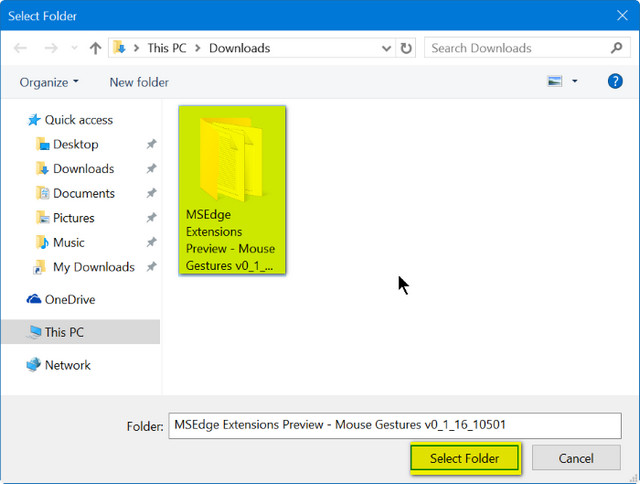Open Music in Quick access
The height and width of the screenshot is (484, 640).
60,242
